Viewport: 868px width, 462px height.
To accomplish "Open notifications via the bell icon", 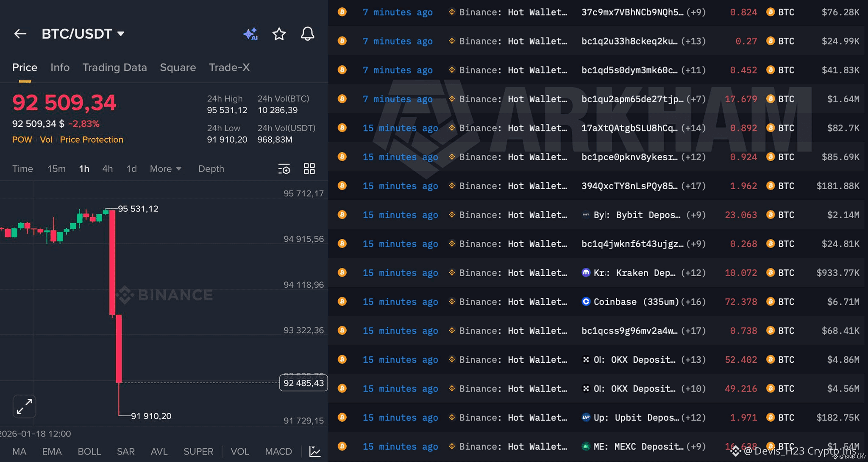I will point(308,34).
